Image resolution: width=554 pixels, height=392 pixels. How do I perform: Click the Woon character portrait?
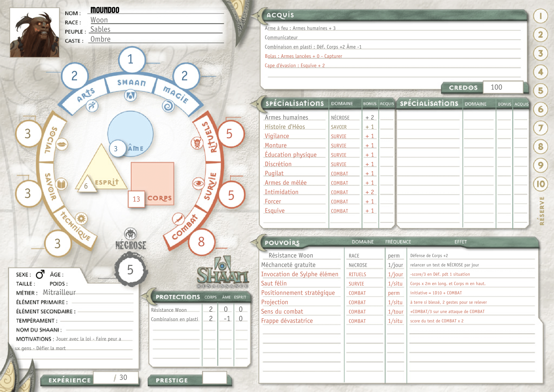click(35, 32)
